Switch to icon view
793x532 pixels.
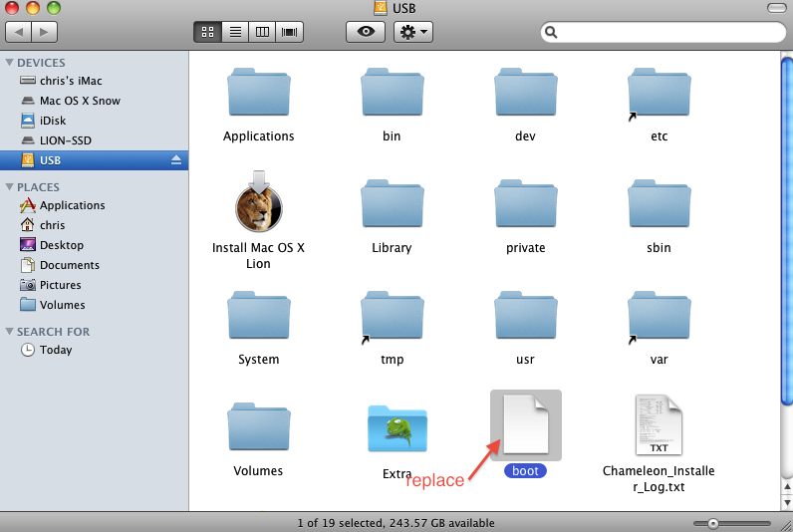point(207,32)
